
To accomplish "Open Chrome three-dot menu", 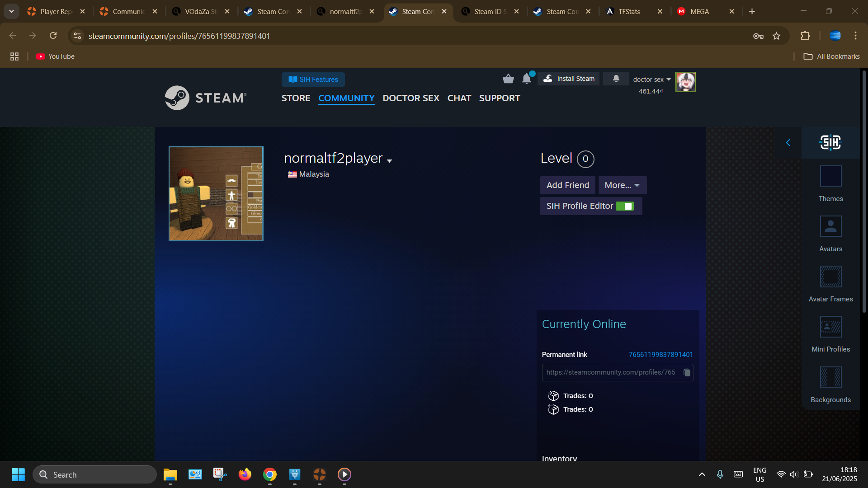I will pyautogui.click(x=855, y=36).
